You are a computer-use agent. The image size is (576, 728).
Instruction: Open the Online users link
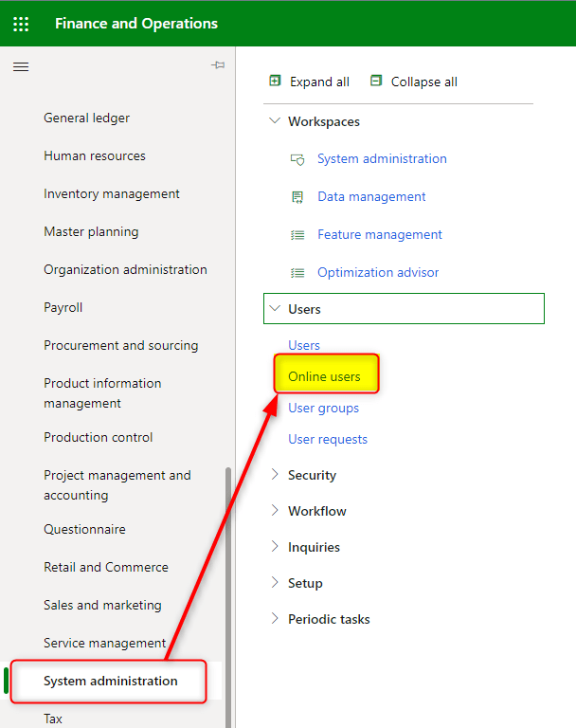[324, 376]
